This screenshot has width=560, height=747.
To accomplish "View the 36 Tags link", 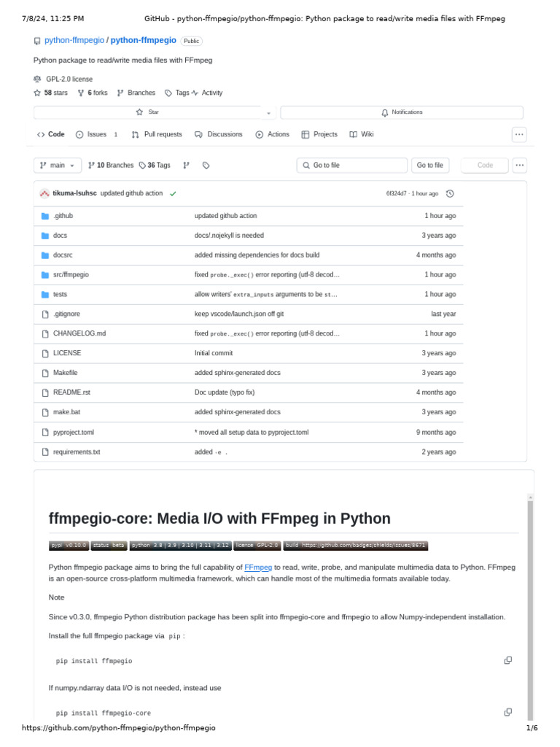I will click(x=155, y=166).
